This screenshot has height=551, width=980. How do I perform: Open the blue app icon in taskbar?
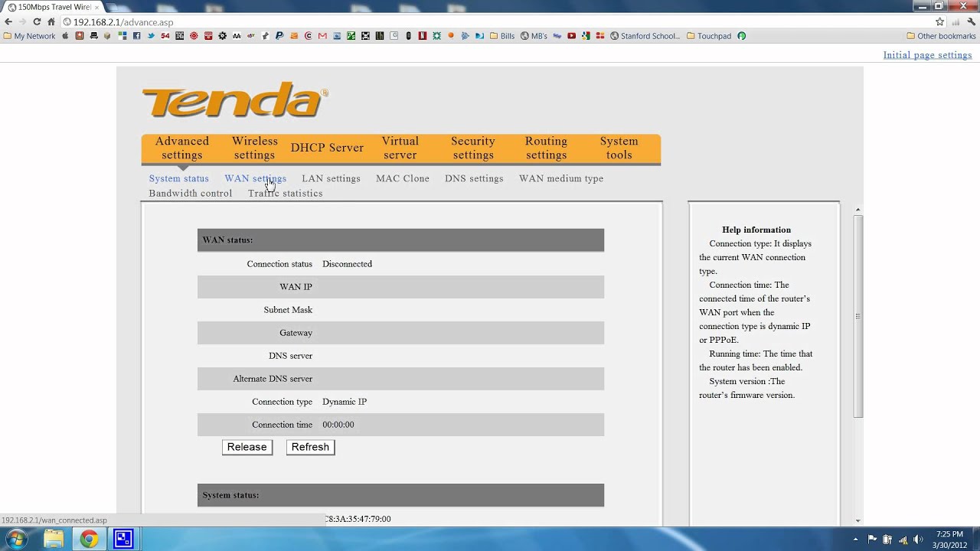coord(123,540)
